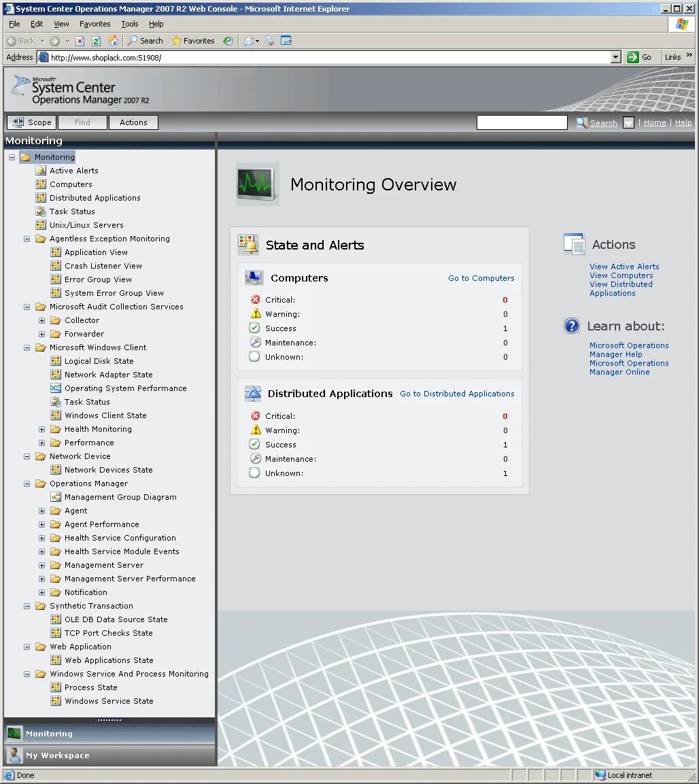Click the Monitoring pane icon at bottom
This screenshot has height=784, width=699.
pyautogui.click(x=14, y=734)
